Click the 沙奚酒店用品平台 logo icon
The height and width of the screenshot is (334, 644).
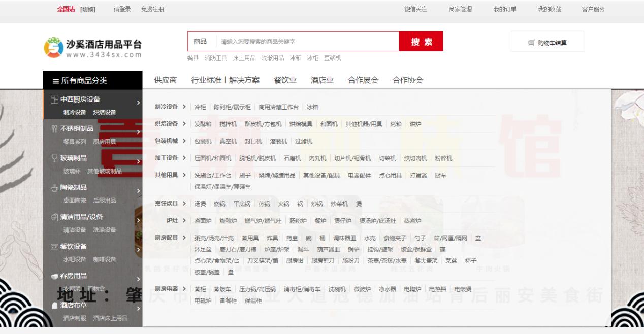[52, 44]
